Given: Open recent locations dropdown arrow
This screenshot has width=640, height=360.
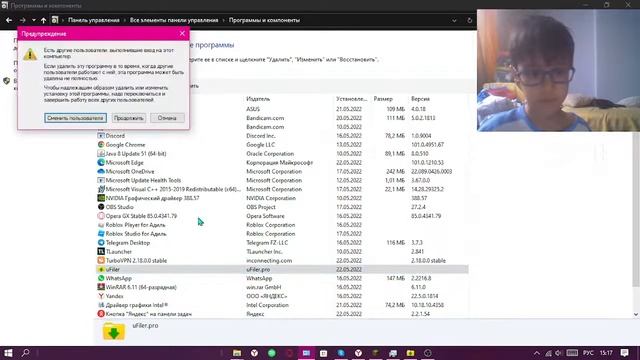Looking at the screenshot, I should pos(33,20).
